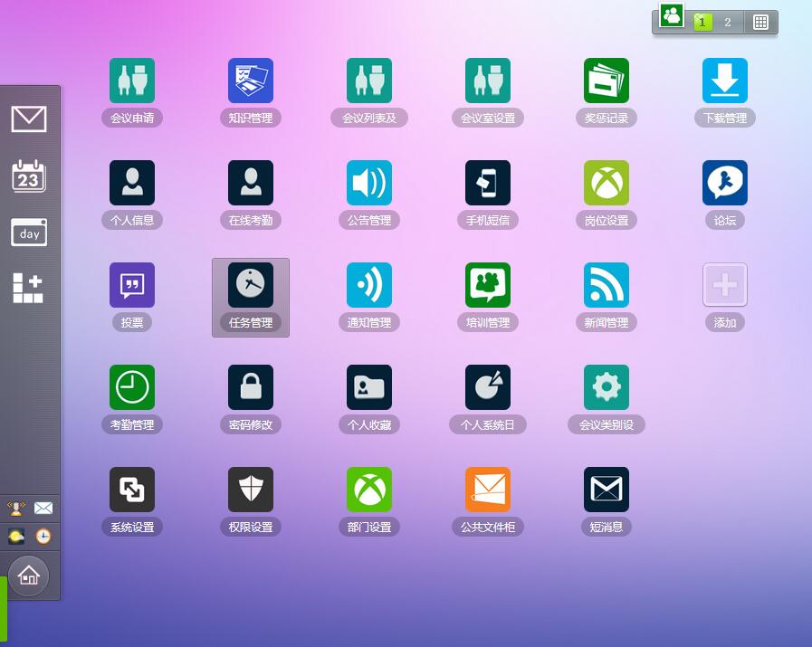This screenshot has width=812, height=647.
Task: Open the 知识管理 app icon
Action: [251, 81]
